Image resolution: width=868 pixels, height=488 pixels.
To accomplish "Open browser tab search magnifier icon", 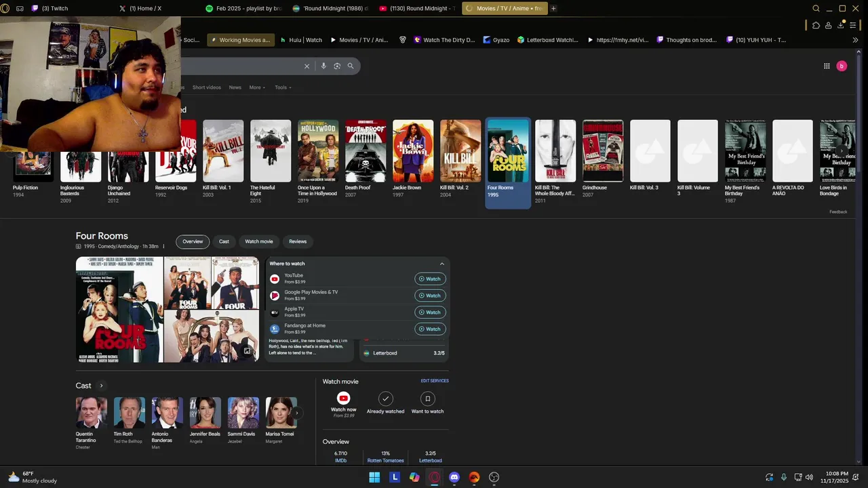I will pyautogui.click(x=816, y=8).
